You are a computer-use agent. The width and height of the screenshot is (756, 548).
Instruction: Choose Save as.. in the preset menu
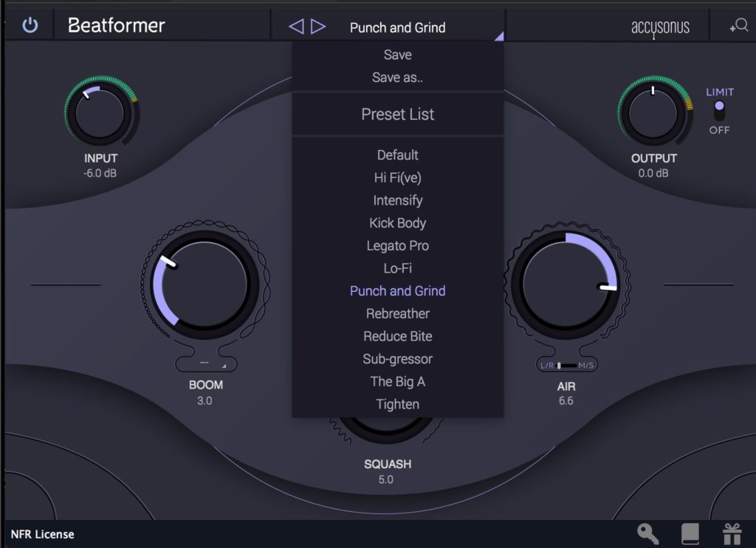tap(398, 78)
